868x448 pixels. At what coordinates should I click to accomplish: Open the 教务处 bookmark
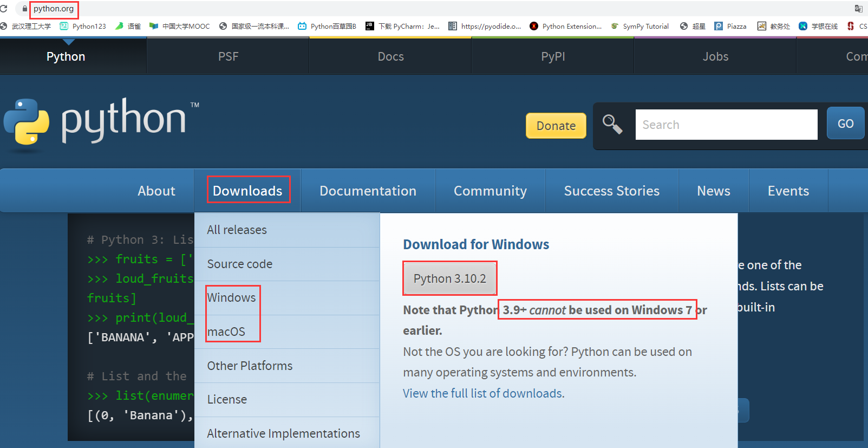click(774, 26)
